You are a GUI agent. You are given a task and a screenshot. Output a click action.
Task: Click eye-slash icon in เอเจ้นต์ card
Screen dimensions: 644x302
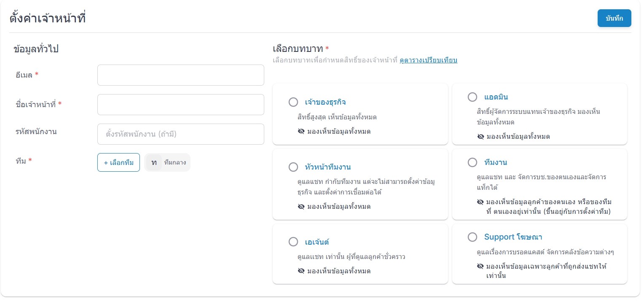pyautogui.click(x=301, y=271)
